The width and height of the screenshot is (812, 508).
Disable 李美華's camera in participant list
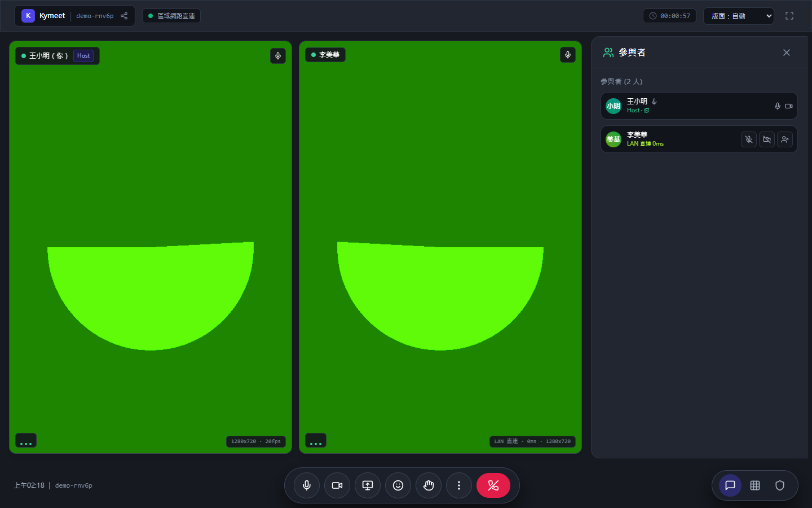767,139
